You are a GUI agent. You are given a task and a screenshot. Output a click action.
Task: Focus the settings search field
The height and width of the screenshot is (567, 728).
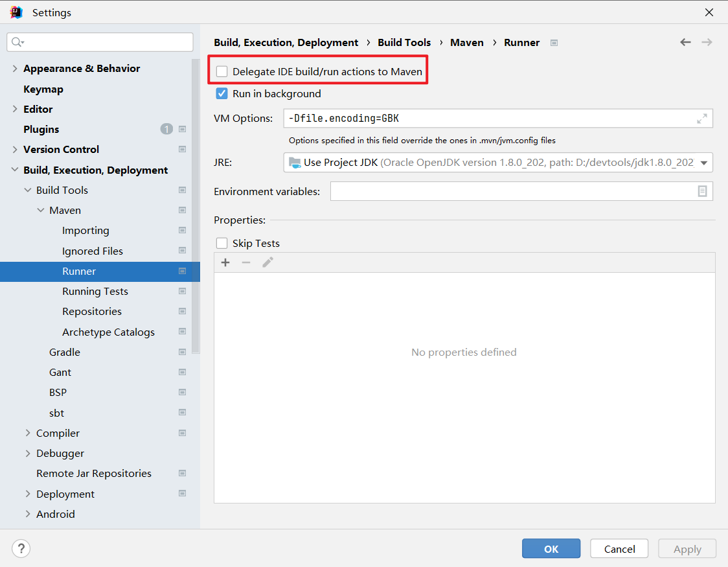[100, 42]
